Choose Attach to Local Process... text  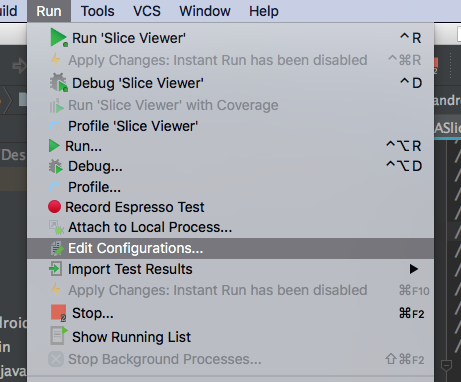pyautogui.click(x=150, y=227)
